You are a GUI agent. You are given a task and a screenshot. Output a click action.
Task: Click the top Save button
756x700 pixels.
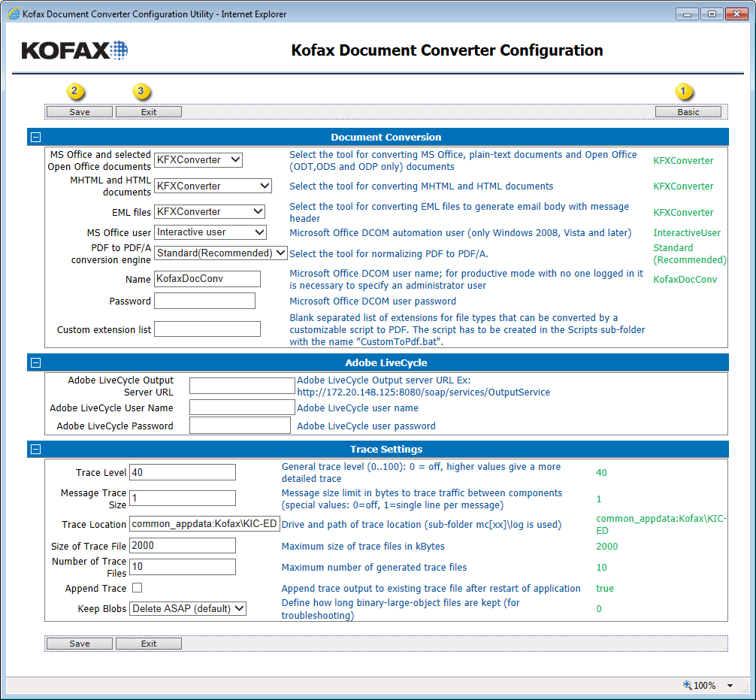click(x=80, y=112)
